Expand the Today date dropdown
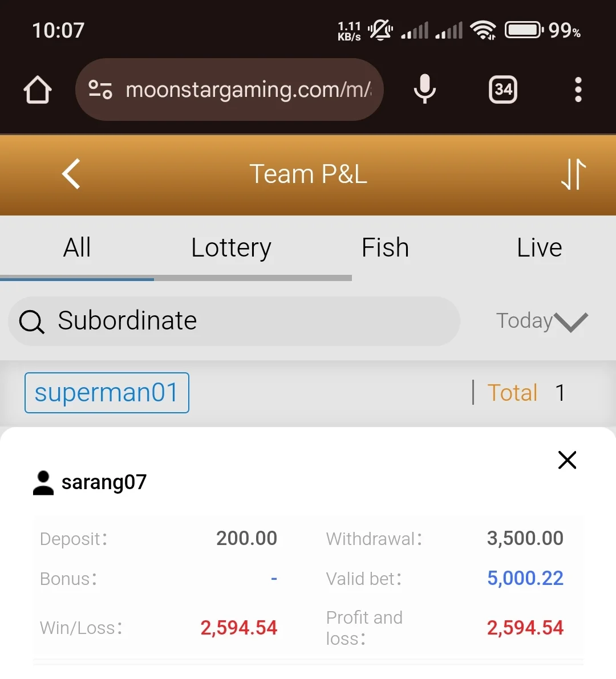The height and width of the screenshot is (679, 616). [x=541, y=322]
